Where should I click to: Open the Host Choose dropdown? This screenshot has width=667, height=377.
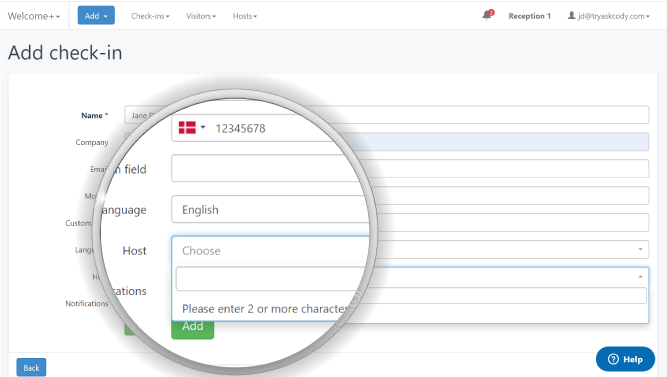click(270, 250)
